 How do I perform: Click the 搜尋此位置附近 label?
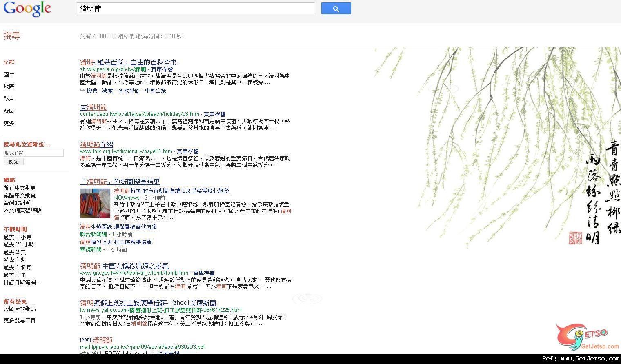(x=27, y=144)
